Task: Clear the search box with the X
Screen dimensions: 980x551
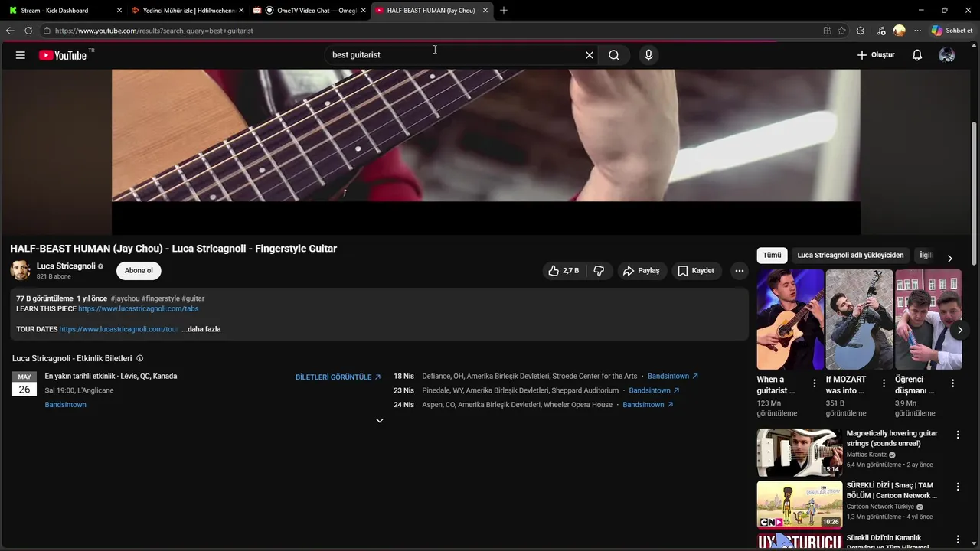Action: (590, 55)
